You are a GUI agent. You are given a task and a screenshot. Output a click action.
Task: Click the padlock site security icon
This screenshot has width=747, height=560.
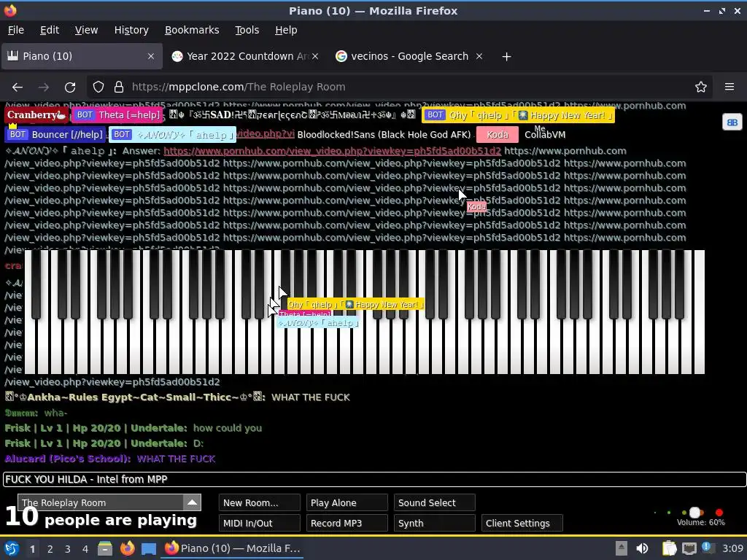coord(119,87)
